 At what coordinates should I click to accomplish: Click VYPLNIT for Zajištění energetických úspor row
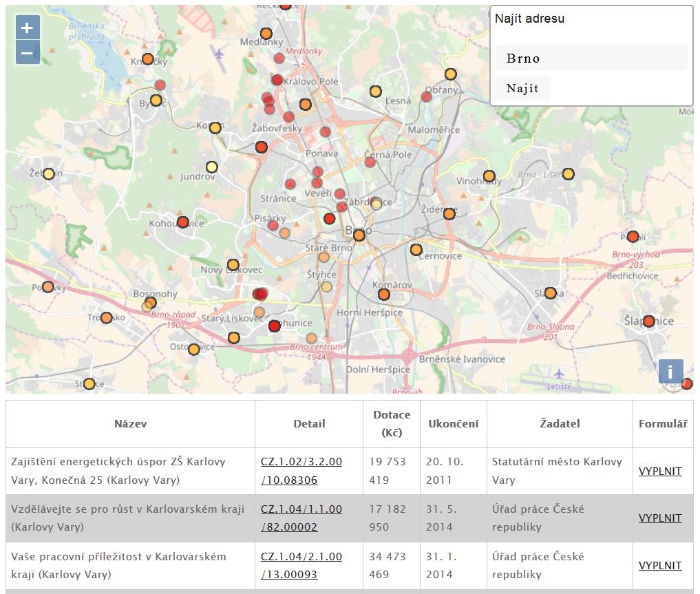(x=659, y=471)
